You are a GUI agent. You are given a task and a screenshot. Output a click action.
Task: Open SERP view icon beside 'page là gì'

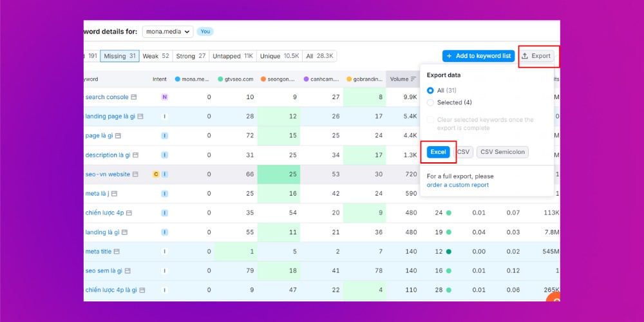pos(118,135)
